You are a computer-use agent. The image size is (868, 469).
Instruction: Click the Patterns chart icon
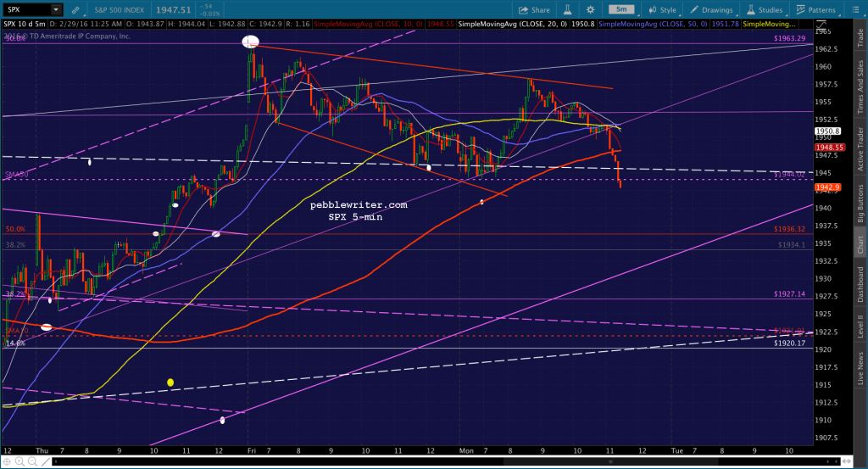click(800, 9)
